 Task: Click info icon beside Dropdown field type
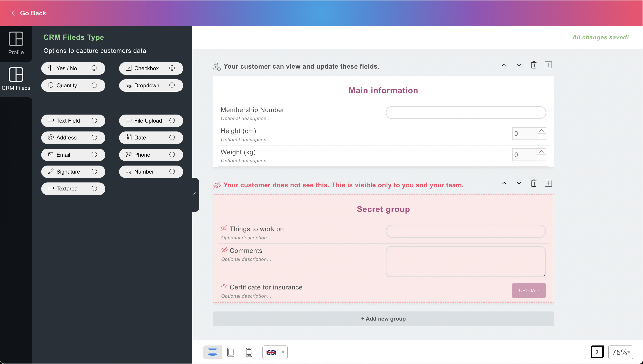tap(172, 85)
